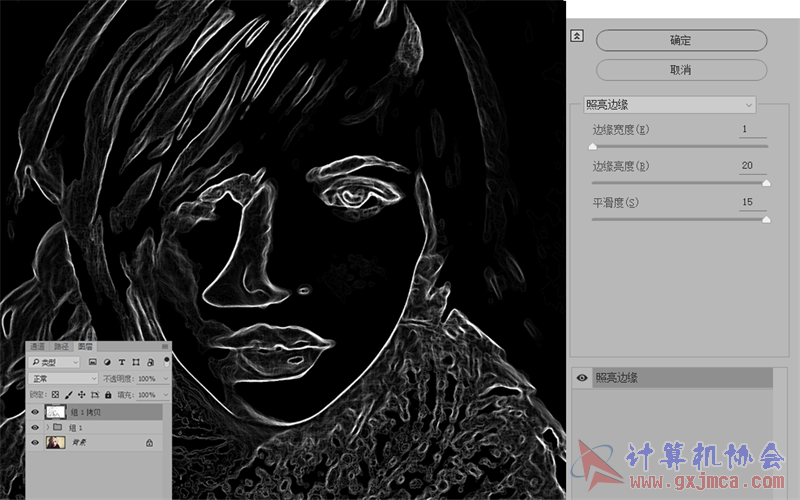
Task: Click lock image pixels brush icon
Action: tap(68, 394)
